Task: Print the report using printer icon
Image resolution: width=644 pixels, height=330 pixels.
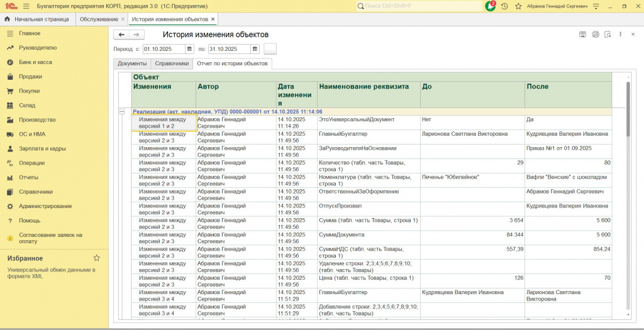Action: (x=595, y=35)
